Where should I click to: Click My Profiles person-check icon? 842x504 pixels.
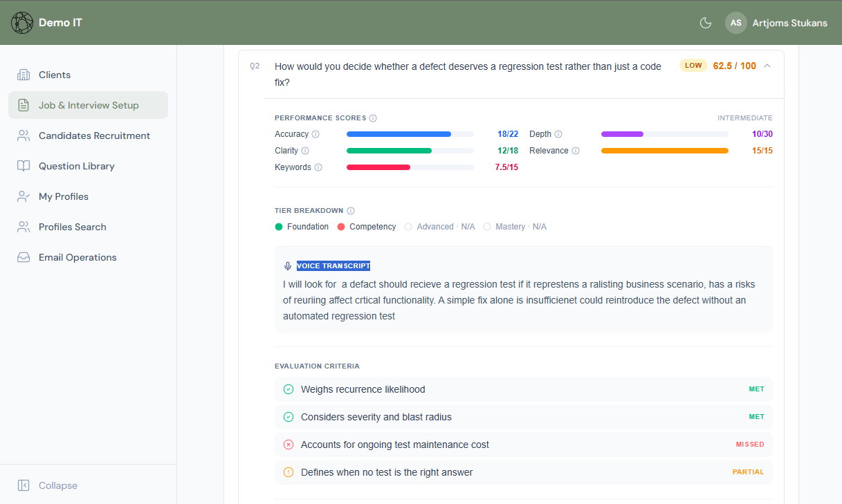click(24, 196)
